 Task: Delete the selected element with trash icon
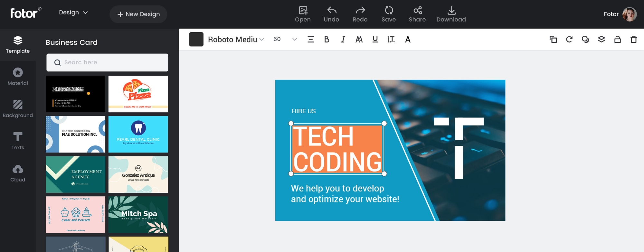[633, 39]
